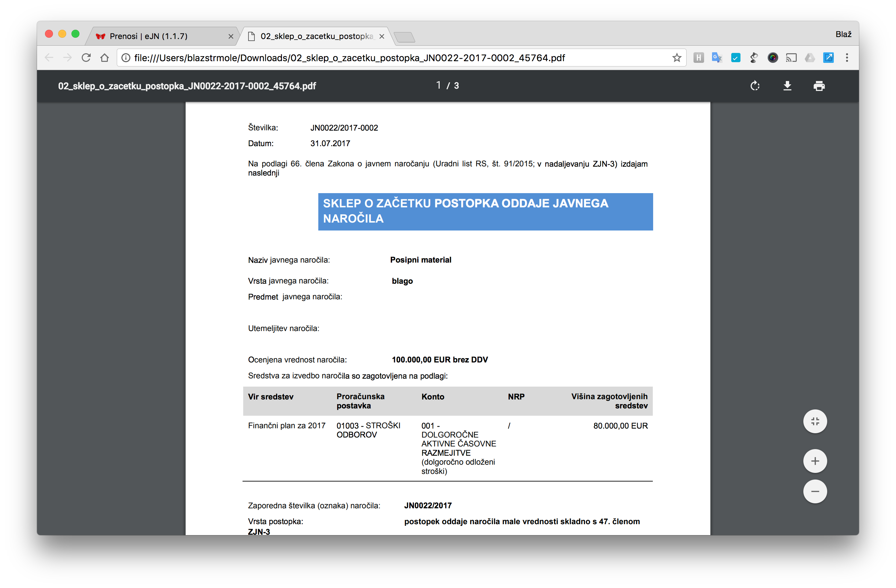The width and height of the screenshot is (896, 588).
Task: Click the 'Posipni material' value
Action: pos(421,260)
